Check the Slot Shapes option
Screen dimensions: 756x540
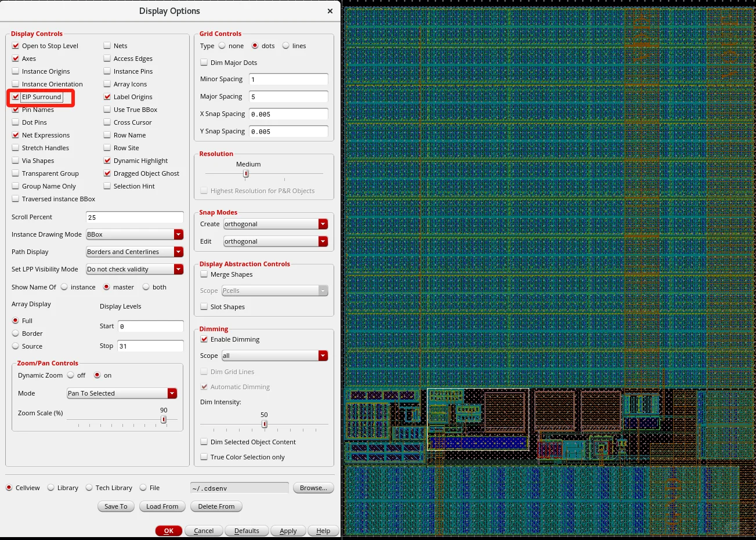tap(204, 307)
